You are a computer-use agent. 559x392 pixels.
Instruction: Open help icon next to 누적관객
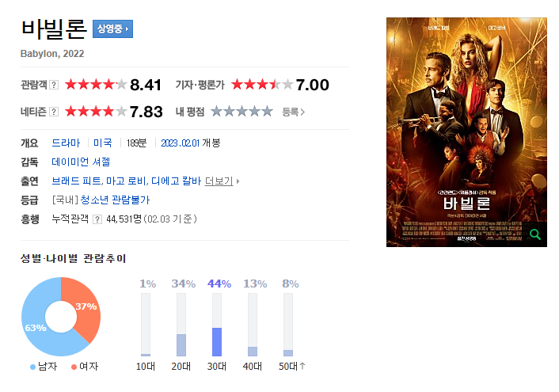coord(97,219)
